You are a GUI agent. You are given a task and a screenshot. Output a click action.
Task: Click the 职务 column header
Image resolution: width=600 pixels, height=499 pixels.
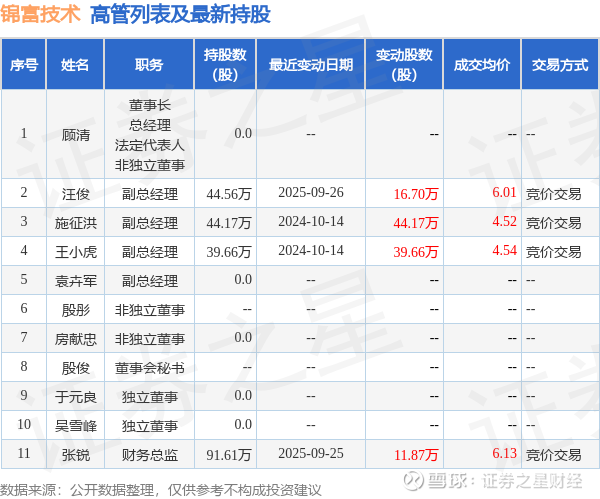pos(149,64)
